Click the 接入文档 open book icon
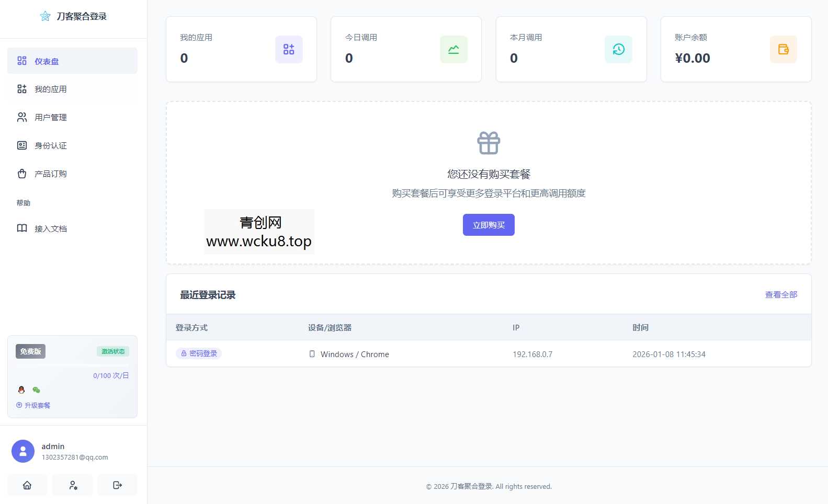 click(22, 228)
